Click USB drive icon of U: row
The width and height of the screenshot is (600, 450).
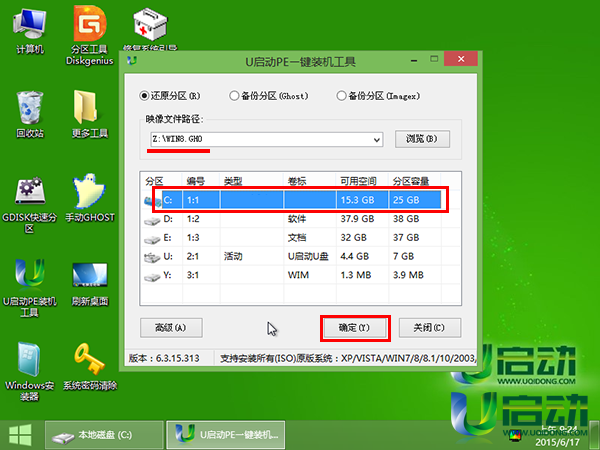coord(152,258)
